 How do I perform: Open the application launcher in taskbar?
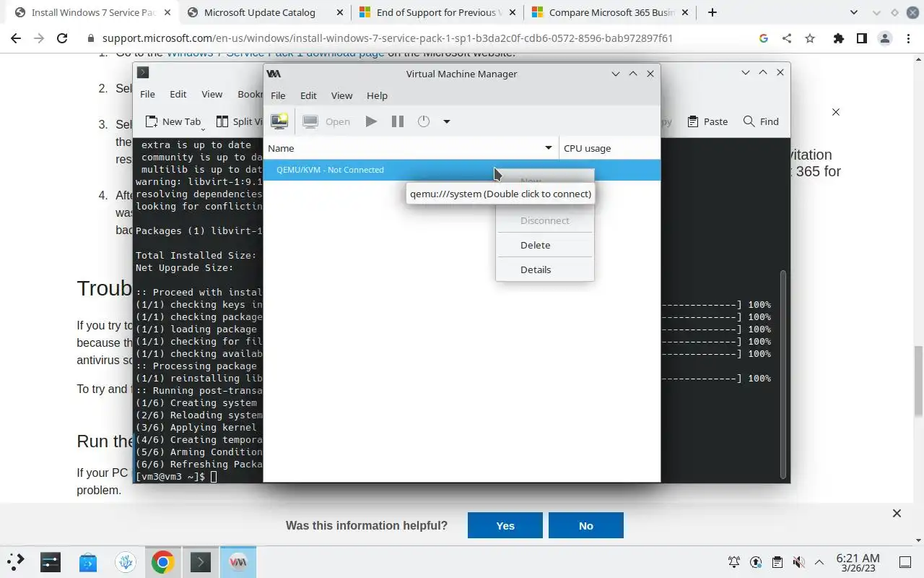[x=15, y=561]
